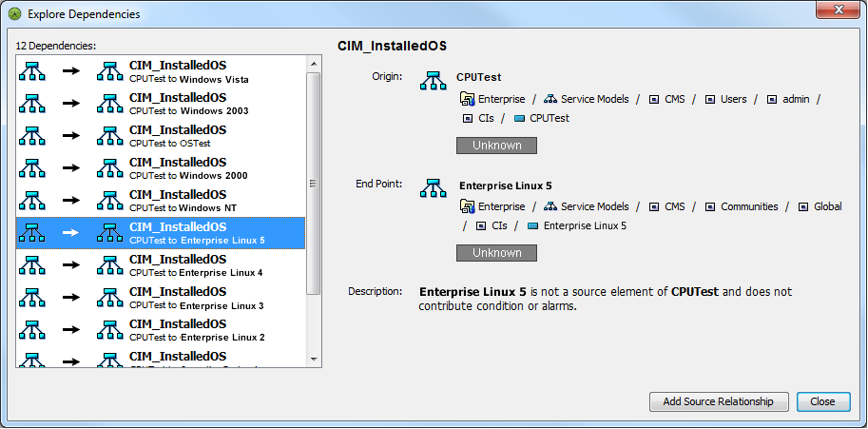868x429 pixels.
Task: Click source element icon in Windows 2003 row
Action: (x=31, y=104)
